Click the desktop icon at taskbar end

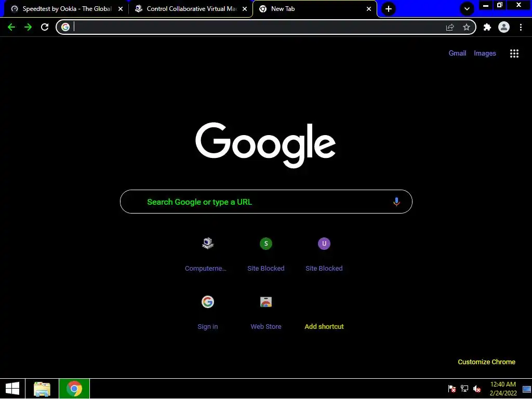coord(527,389)
